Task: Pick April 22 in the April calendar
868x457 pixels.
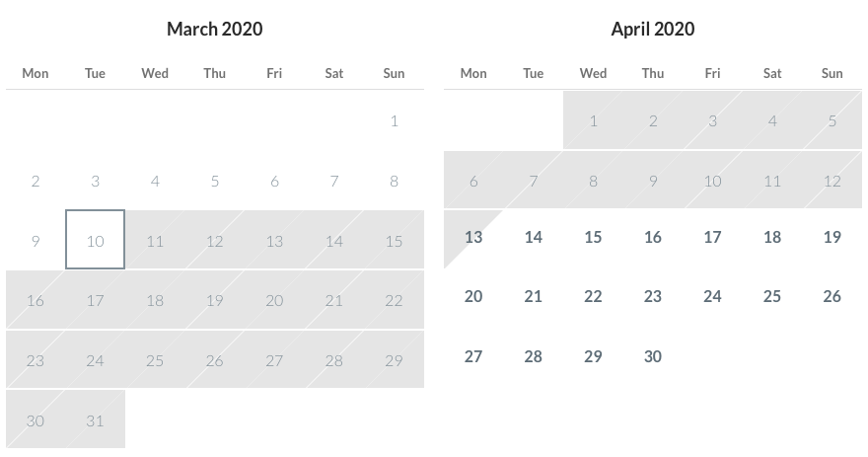Action: click(x=593, y=297)
